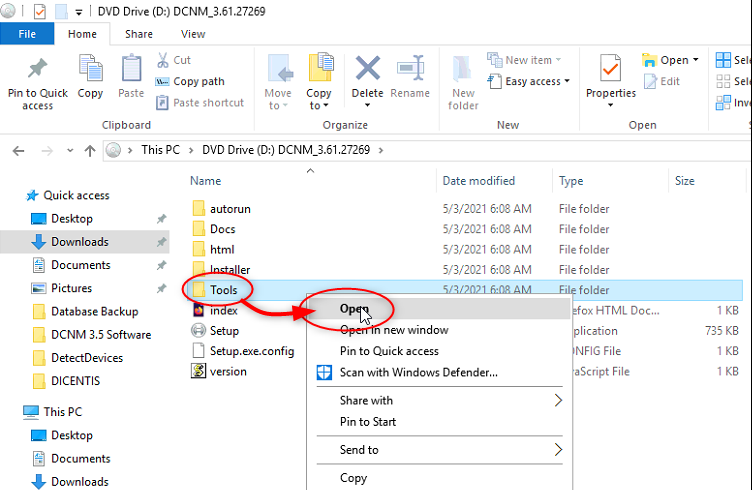Open the DICENTIS folder
The width and height of the screenshot is (752, 490).
pyautogui.click(x=76, y=381)
